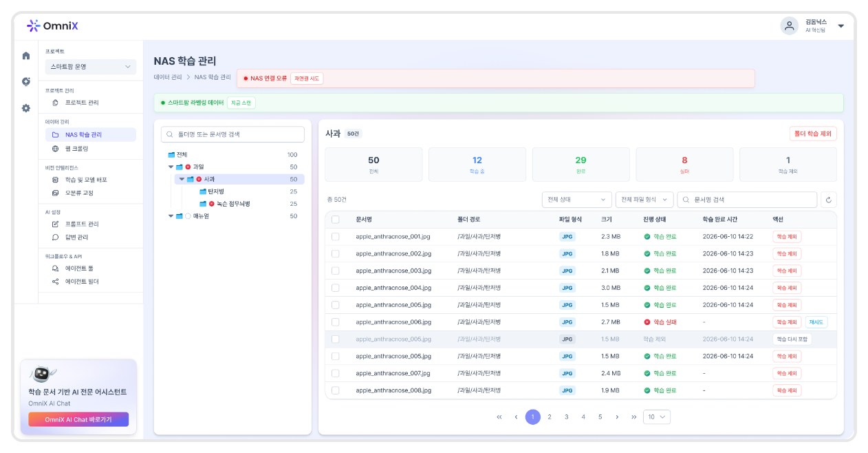The height and width of the screenshot is (453, 868).
Task: Click the refresh icon beside the 문서명 검색 field
Action: [829, 200]
